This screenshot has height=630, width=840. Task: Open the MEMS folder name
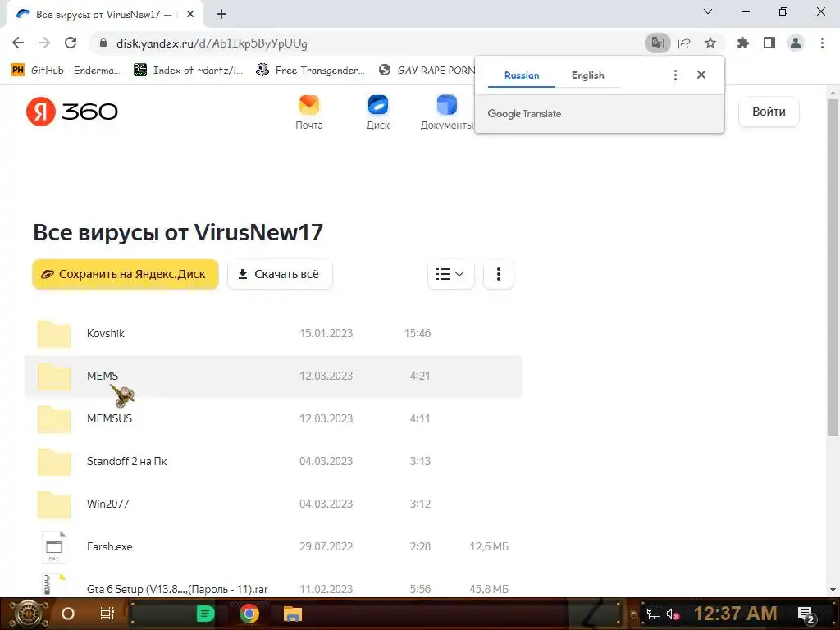(103, 376)
